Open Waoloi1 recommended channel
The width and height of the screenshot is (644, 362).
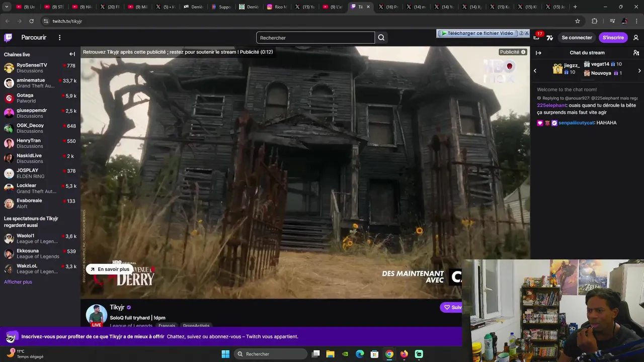tap(40, 239)
